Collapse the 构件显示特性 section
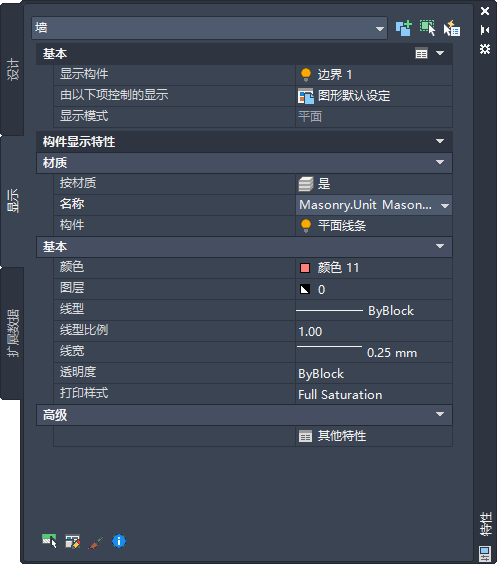Viewport: 497px width, 564px height. click(440, 141)
